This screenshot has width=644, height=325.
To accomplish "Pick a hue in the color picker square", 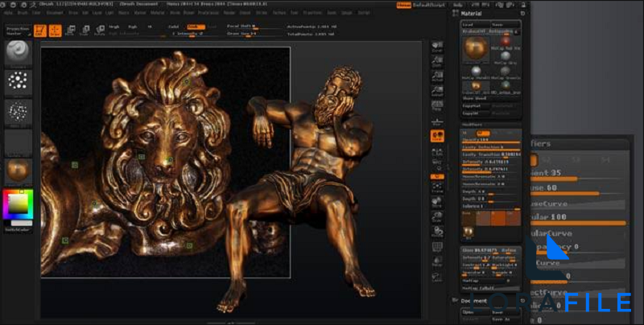I will pyautogui.click(x=18, y=204).
